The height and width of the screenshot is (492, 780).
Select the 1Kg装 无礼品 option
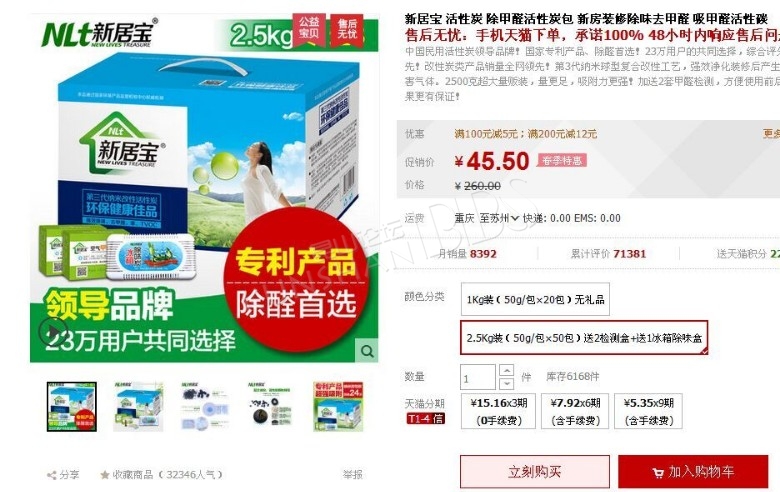click(x=535, y=299)
